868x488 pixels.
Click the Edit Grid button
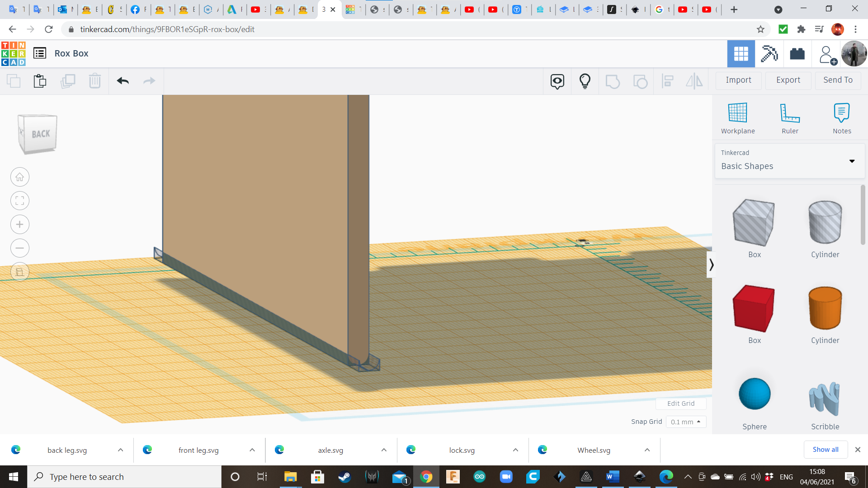click(680, 404)
